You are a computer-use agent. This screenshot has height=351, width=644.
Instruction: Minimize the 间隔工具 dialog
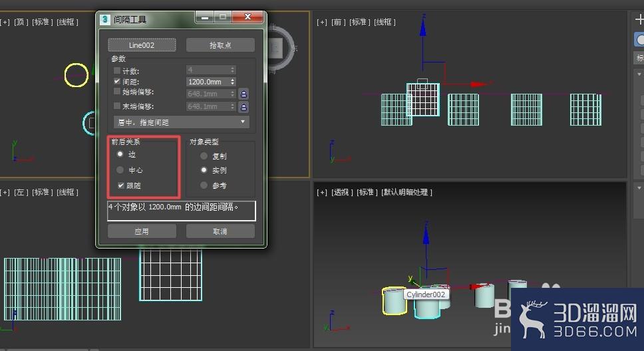tap(204, 17)
